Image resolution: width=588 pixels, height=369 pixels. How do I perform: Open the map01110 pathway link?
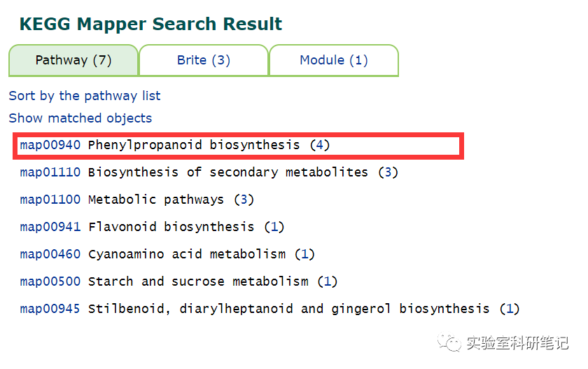click(x=50, y=172)
